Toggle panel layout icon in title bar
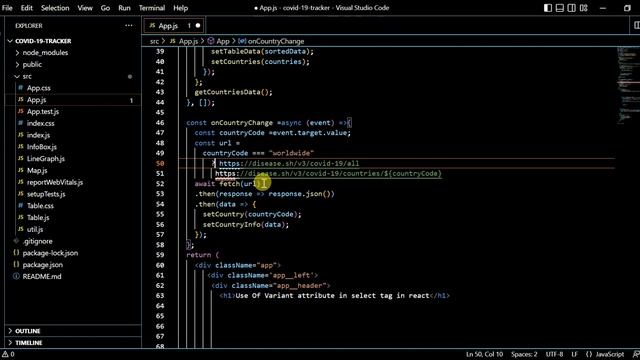Screen dimensions: 640x360 pyautogui.click(x=560, y=8)
